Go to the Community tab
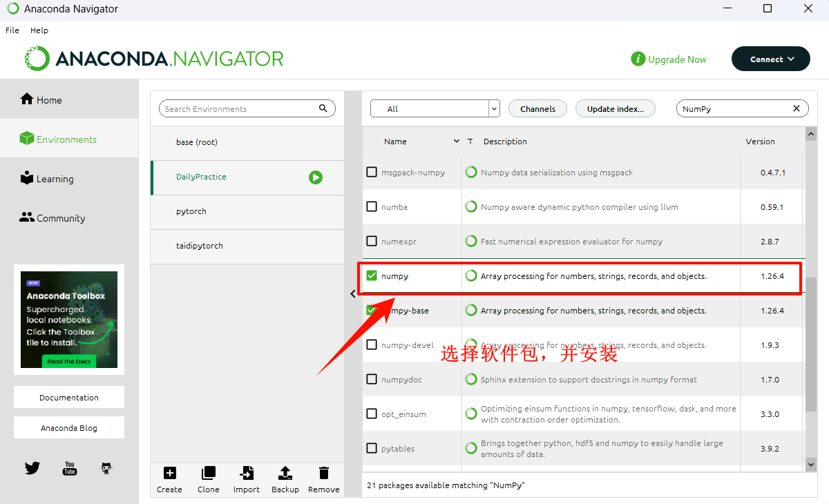829x504 pixels. (69, 218)
